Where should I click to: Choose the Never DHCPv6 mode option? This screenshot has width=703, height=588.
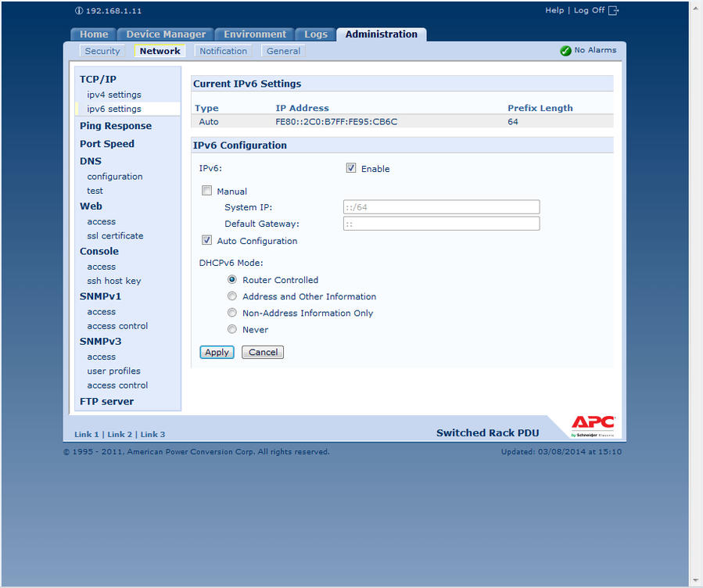point(232,329)
